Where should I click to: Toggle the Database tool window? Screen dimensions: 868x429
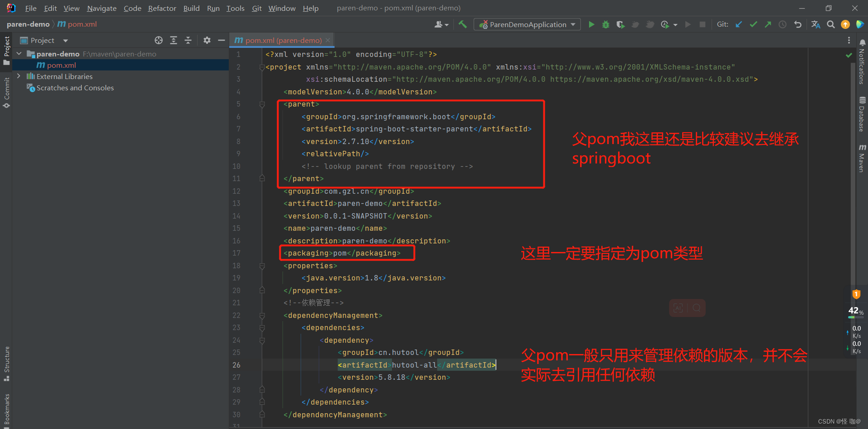(862, 114)
